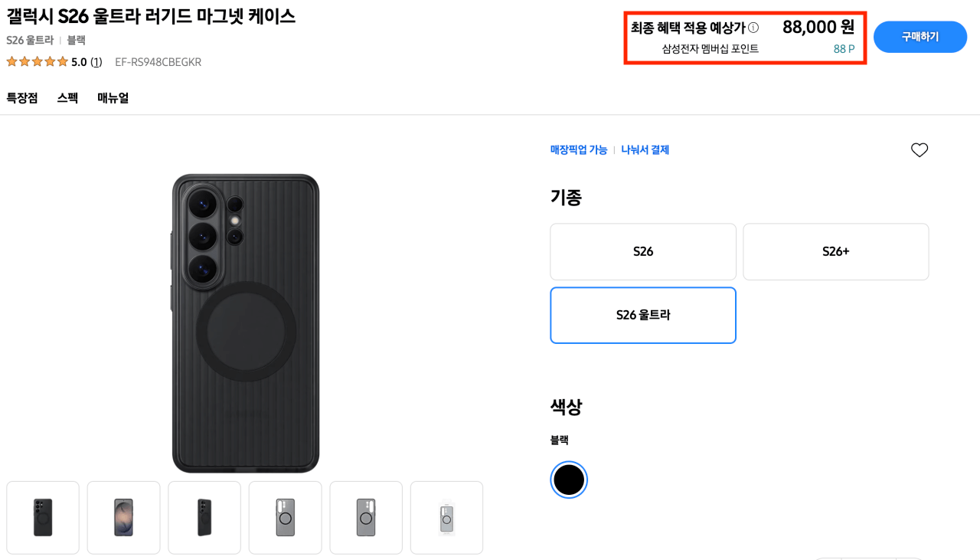Confirm the S26 울트라 model selection
Image resolution: width=980 pixels, height=560 pixels.
pyautogui.click(x=642, y=315)
